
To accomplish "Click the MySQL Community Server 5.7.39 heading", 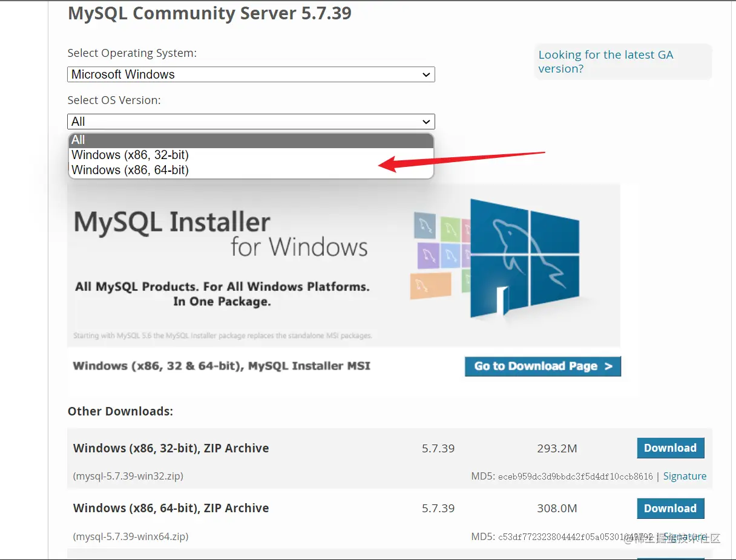I will 210,13.
